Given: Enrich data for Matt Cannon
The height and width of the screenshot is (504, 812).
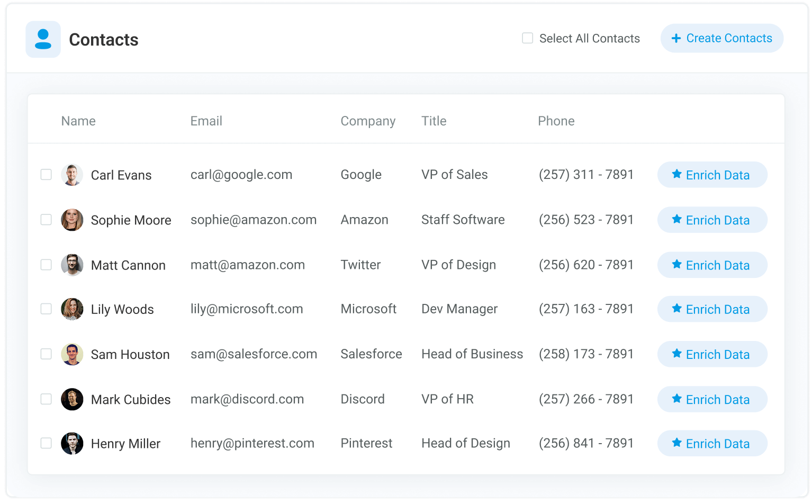Looking at the screenshot, I should click(712, 265).
